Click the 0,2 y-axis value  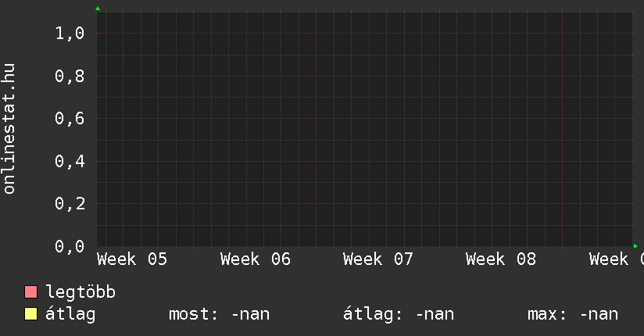point(70,204)
